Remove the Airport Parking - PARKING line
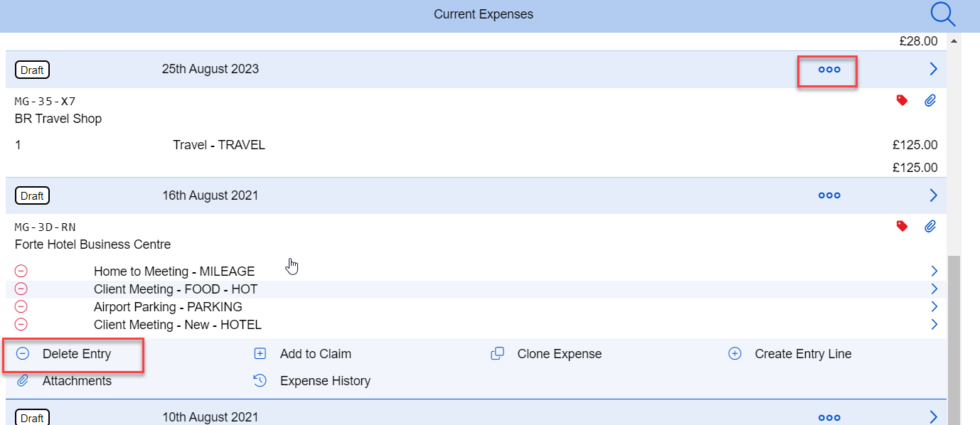980x425 pixels. click(21, 306)
